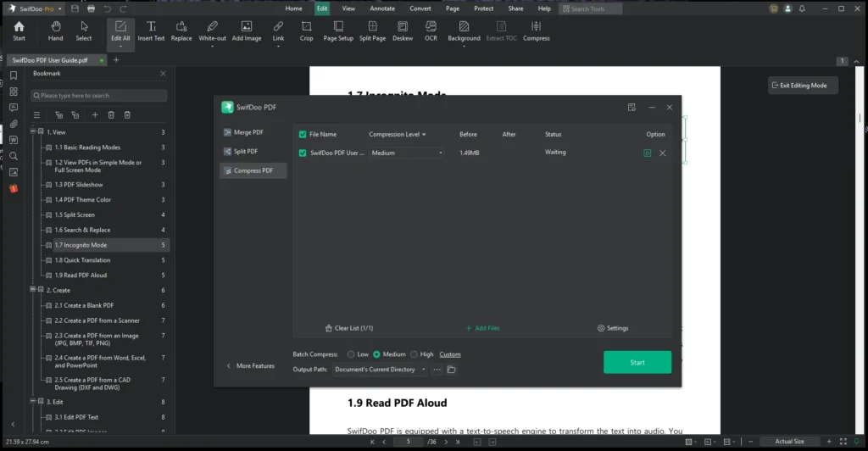The height and width of the screenshot is (451, 868).
Task: Select the Hand tool
Action: (x=55, y=31)
